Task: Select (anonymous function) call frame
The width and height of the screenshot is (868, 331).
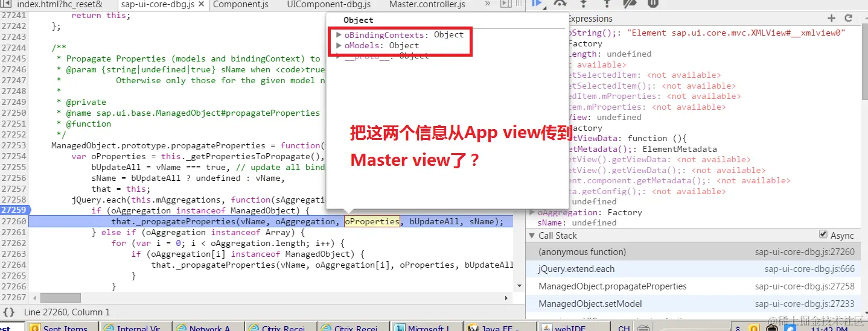Action: [x=693, y=252]
